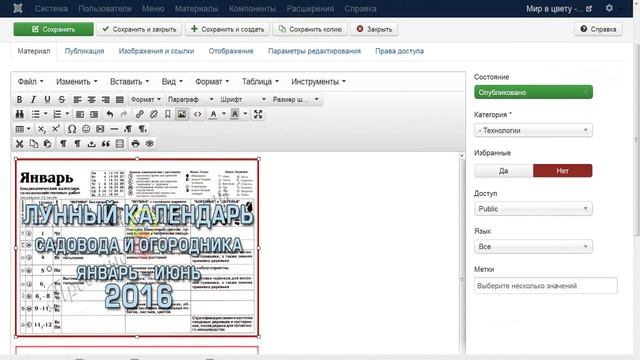640x360 pixels.
Task: Apply subscript formatting
Action: (42, 129)
